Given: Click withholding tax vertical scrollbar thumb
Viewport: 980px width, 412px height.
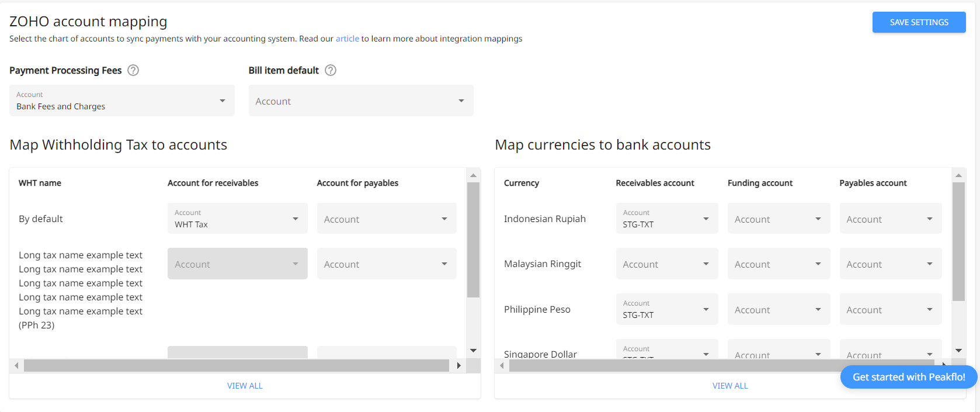Looking at the screenshot, I should point(473,240).
